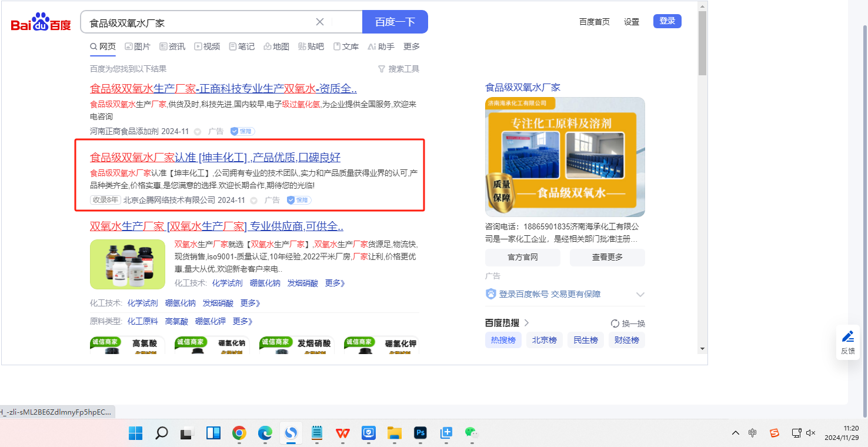Click 化工原料 in the 原料类型 row
The height and width of the screenshot is (447, 868).
143,321
